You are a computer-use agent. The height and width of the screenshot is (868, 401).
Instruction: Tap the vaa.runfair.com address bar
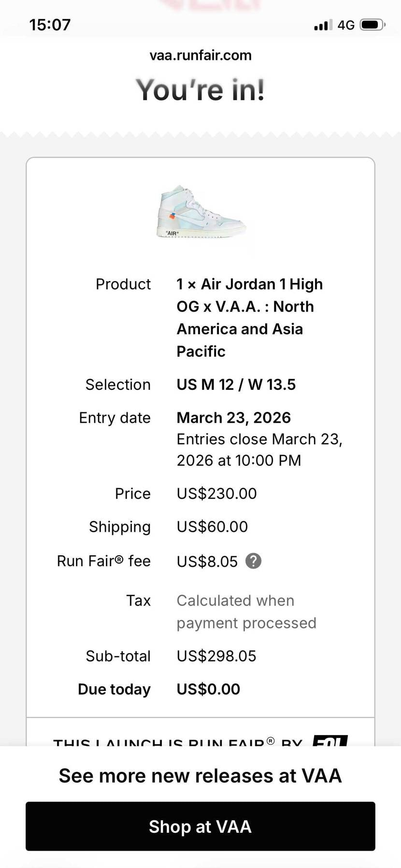(x=200, y=56)
